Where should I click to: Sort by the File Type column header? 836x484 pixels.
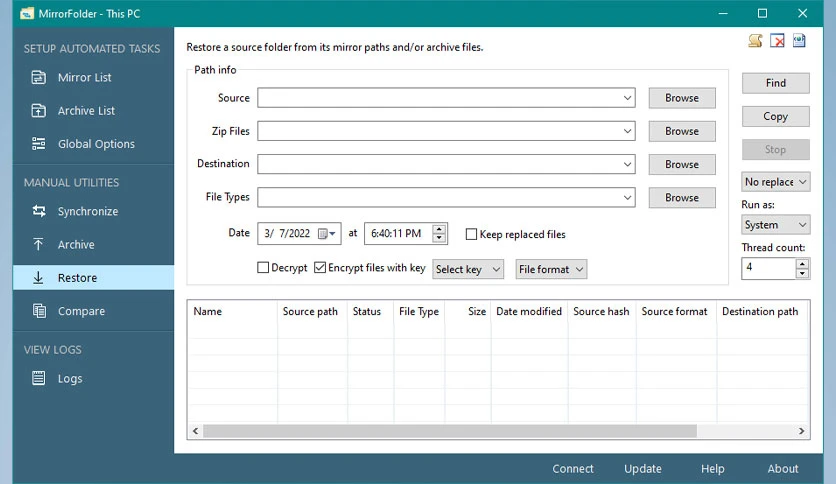click(x=420, y=311)
